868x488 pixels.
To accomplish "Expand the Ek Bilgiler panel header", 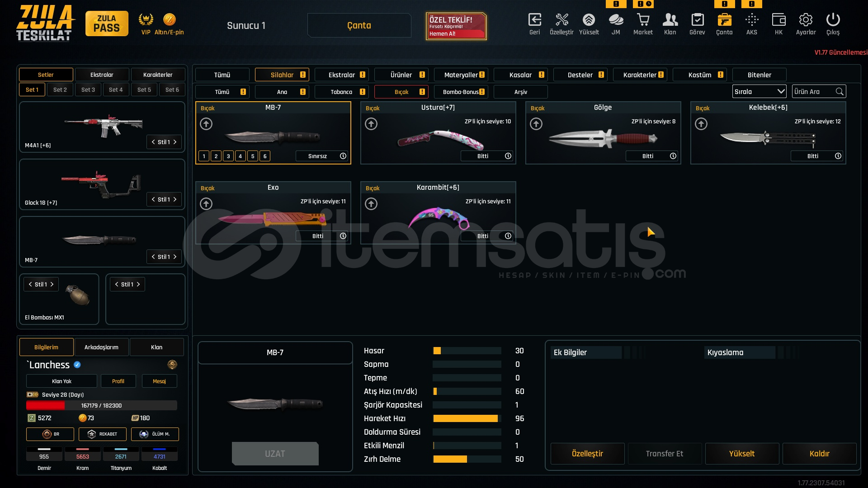I will pyautogui.click(x=586, y=352).
